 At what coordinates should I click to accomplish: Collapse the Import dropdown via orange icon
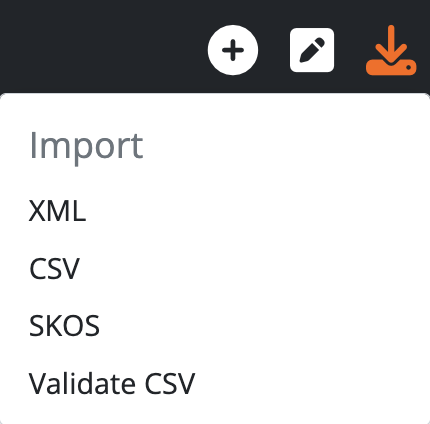click(x=391, y=50)
